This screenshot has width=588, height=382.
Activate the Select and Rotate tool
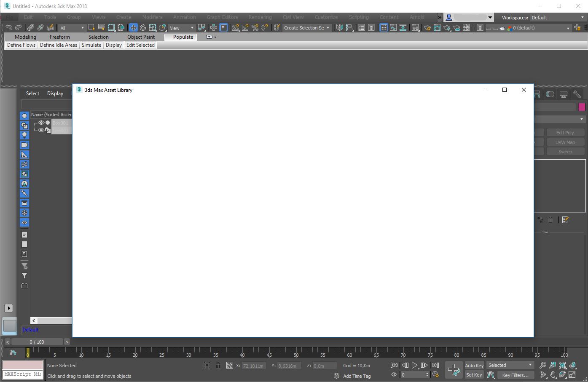click(143, 27)
